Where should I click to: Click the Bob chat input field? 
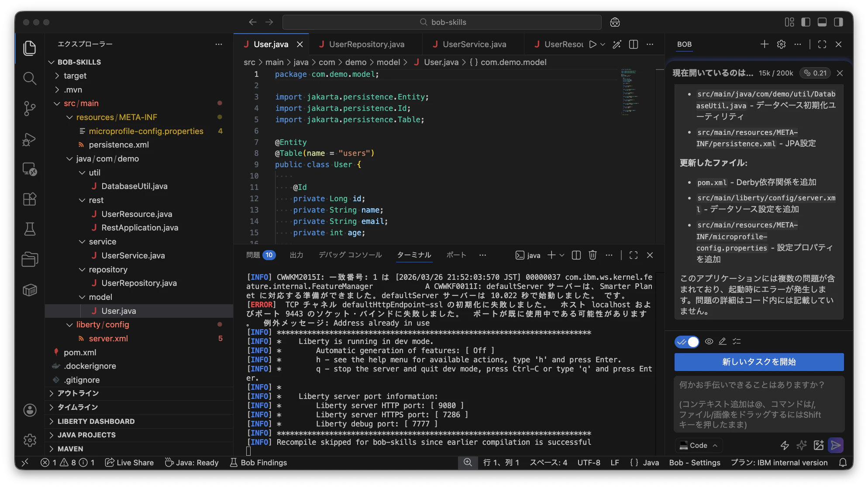(x=758, y=404)
